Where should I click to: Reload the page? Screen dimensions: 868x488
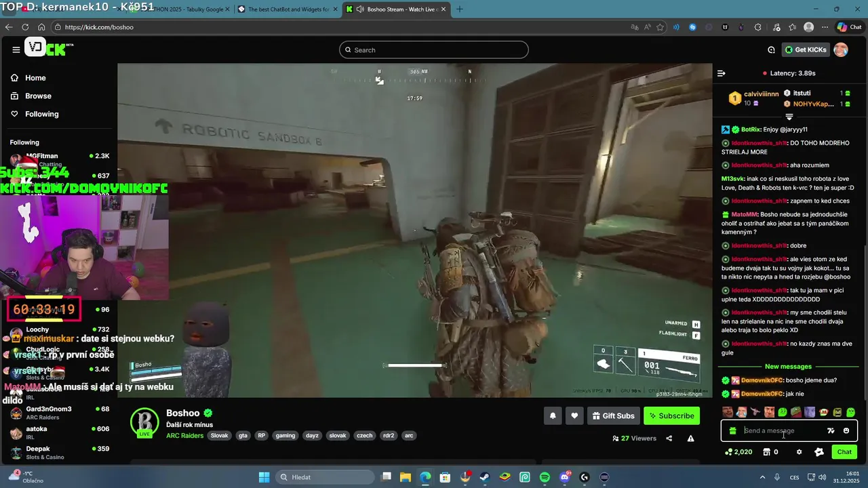25,27
